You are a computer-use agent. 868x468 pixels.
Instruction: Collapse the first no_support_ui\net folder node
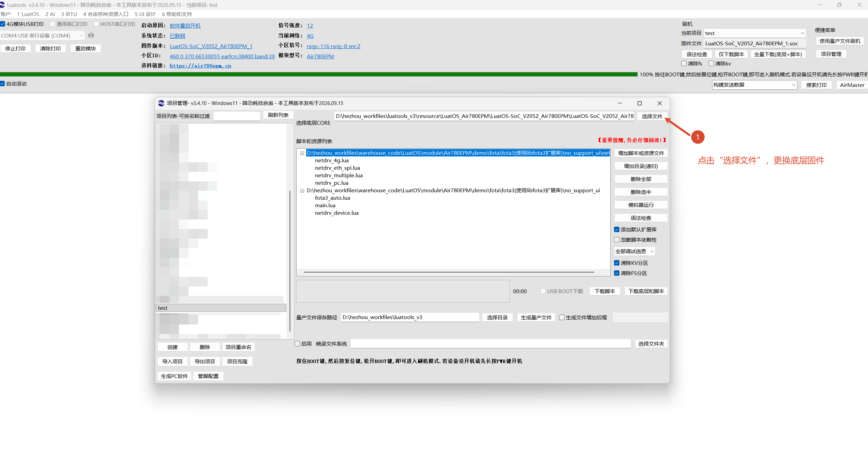point(302,153)
